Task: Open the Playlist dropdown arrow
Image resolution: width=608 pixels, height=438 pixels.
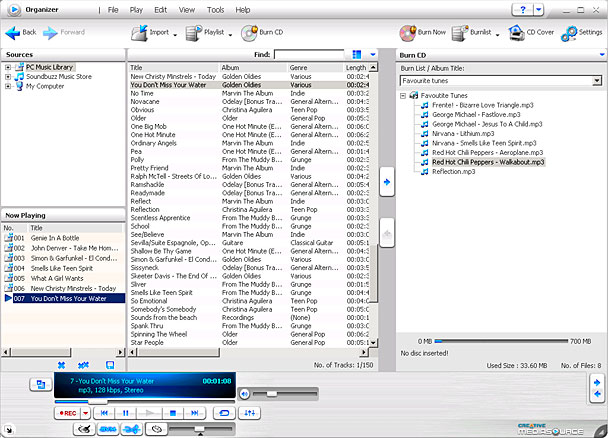Action: pos(230,35)
